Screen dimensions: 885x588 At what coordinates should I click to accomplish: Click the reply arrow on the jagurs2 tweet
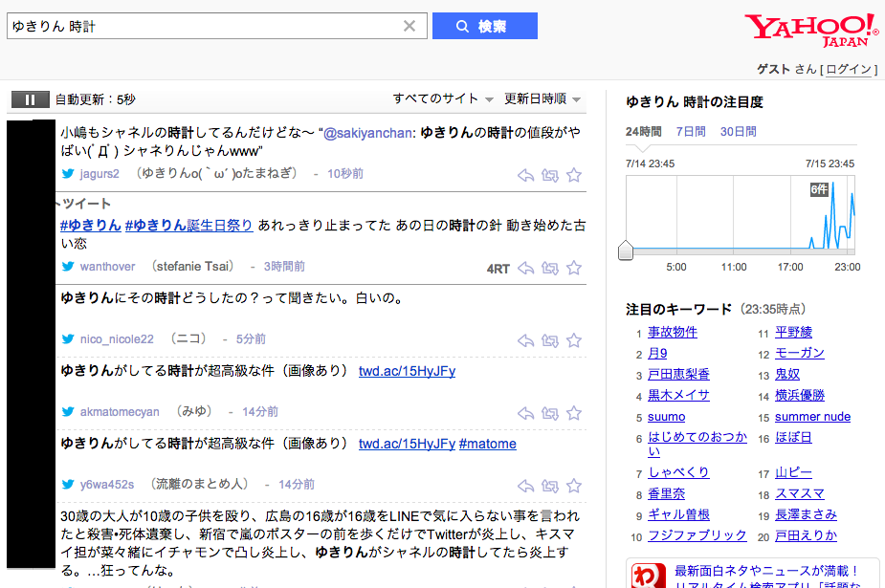[525, 175]
